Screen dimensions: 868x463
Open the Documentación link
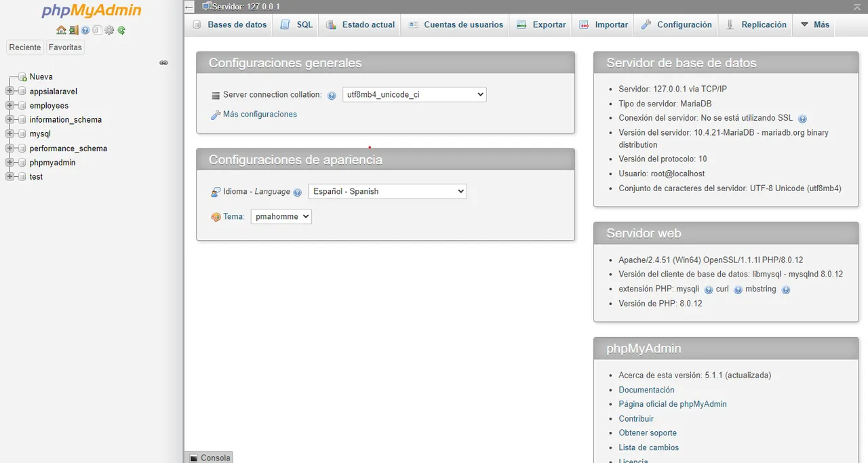tap(646, 390)
